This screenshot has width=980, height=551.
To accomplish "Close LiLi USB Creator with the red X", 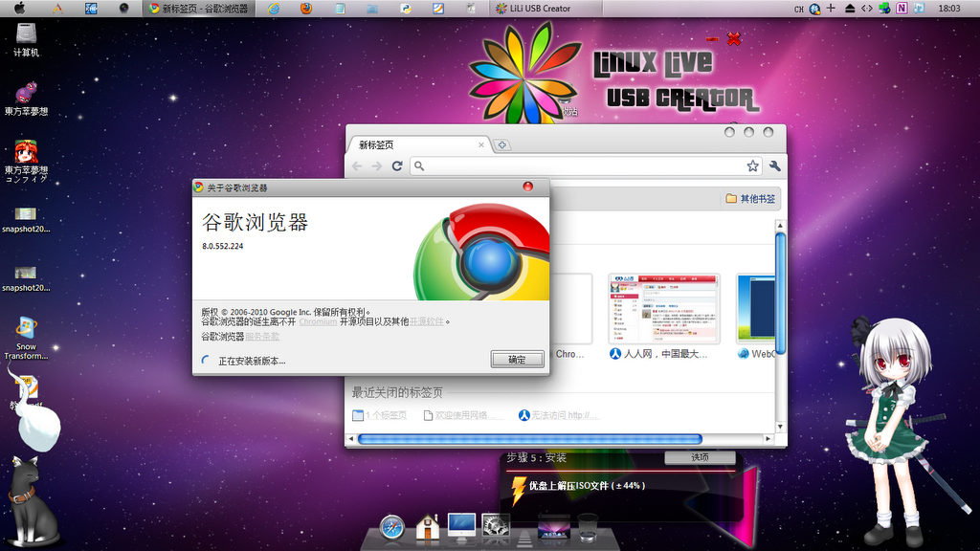I will pos(734,39).
